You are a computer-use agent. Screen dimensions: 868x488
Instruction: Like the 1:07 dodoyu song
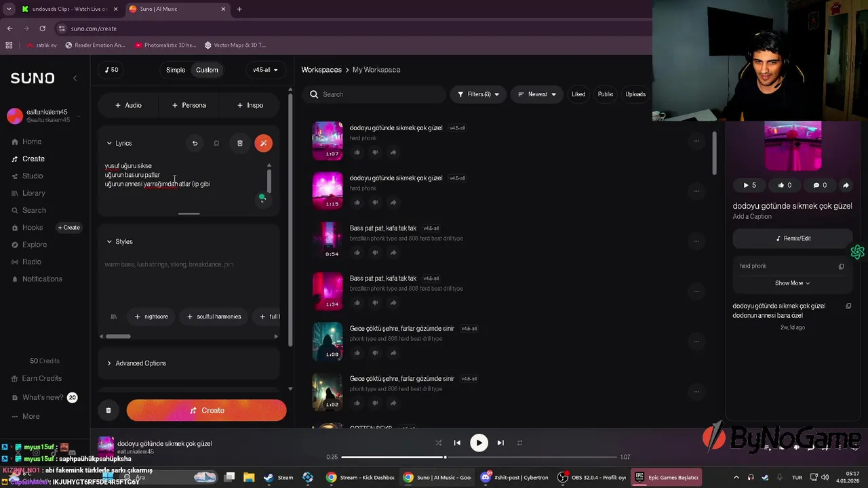pos(357,152)
